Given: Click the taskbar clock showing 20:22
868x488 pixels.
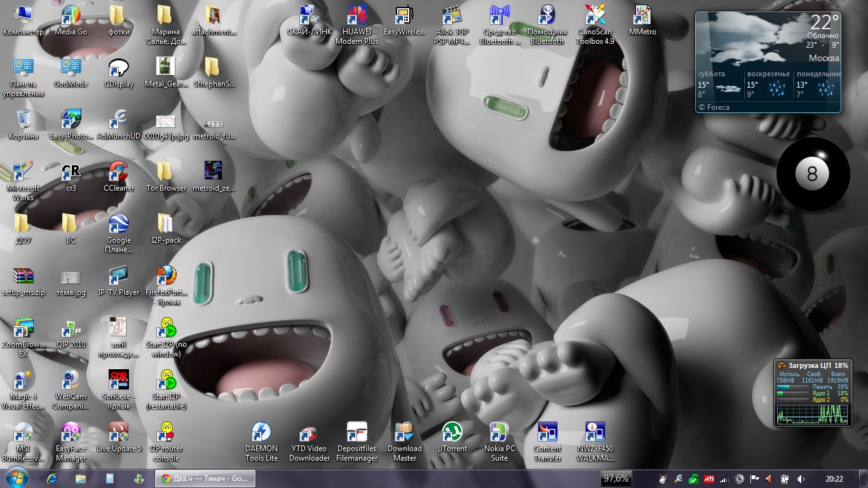Looking at the screenshot, I should coord(834,478).
